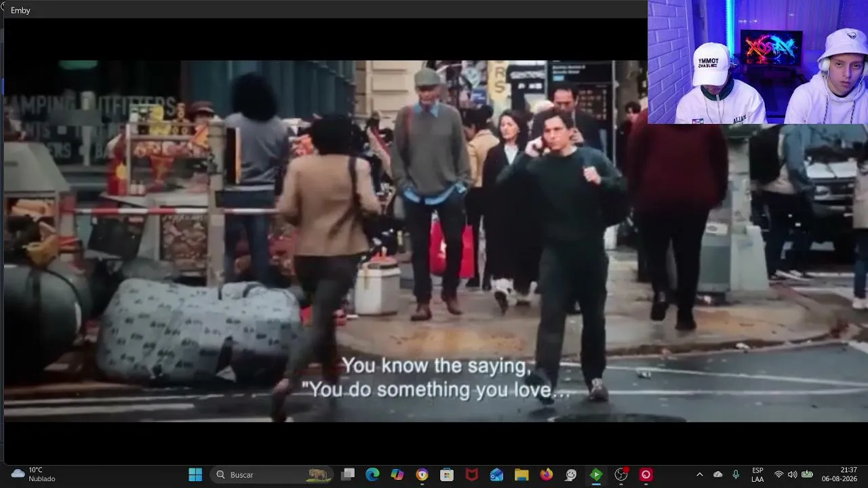Open the red circle-logo taskbar app

click(x=646, y=474)
